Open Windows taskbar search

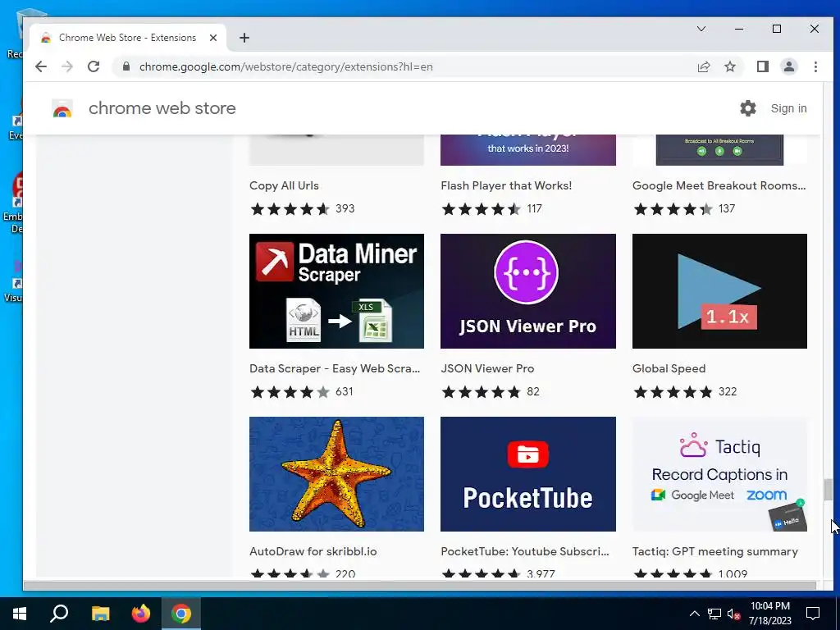pyautogui.click(x=59, y=614)
